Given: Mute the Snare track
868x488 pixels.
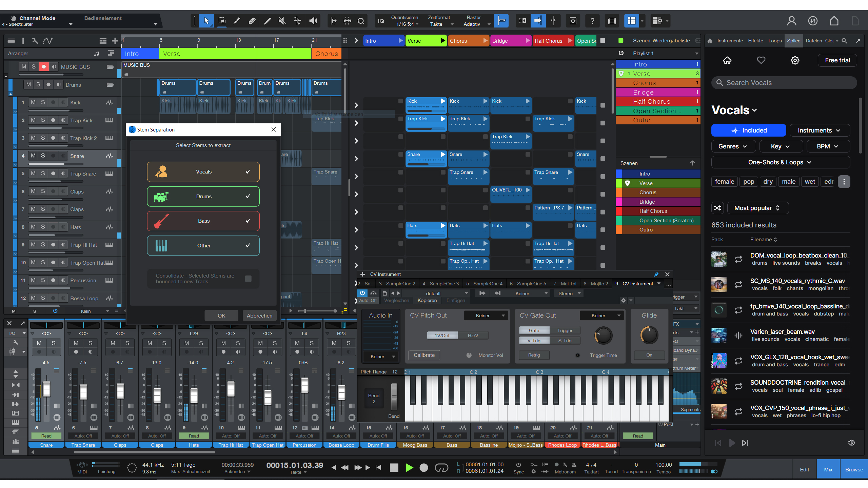Looking at the screenshot, I should pos(34,156).
